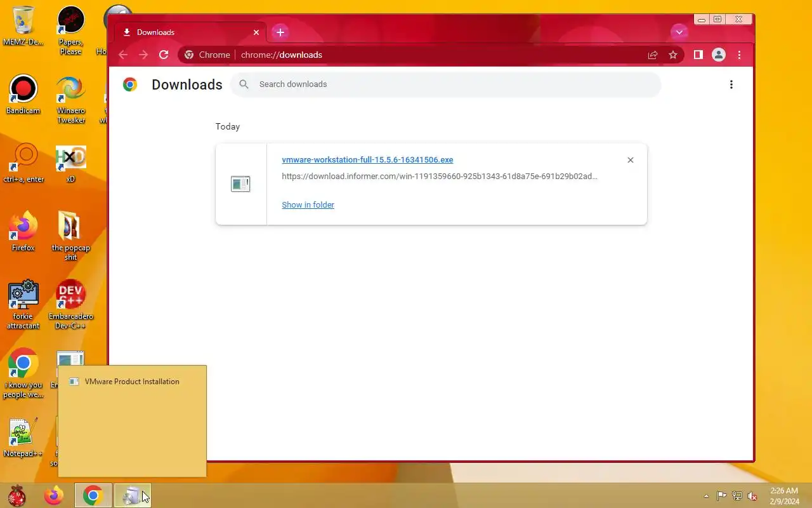Image resolution: width=812 pixels, height=508 pixels.
Task: Switch to Chrome from the taskbar
Action: pos(93,495)
